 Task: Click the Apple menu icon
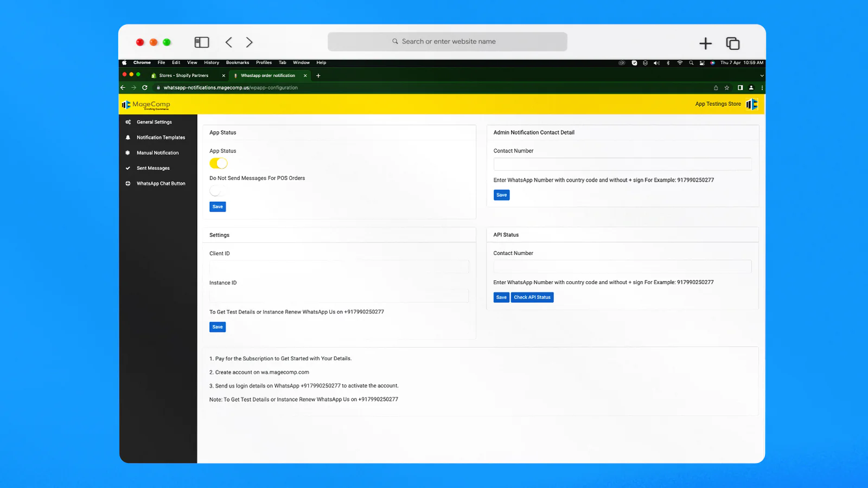[124, 62]
